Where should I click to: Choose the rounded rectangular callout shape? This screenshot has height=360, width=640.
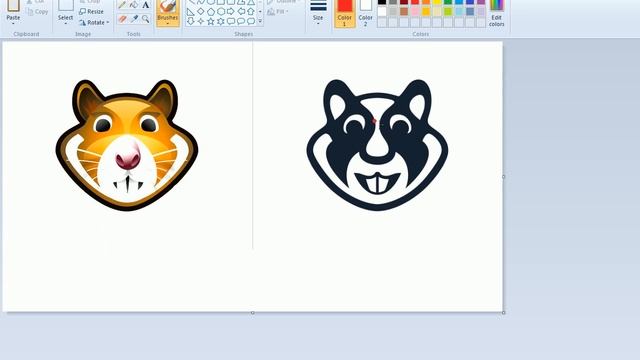[231, 21]
